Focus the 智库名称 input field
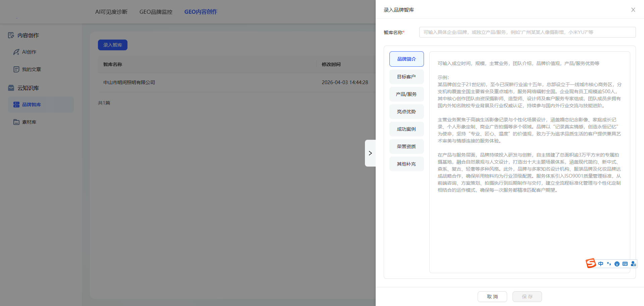This screenshot has width=644, height=306. [x=527, y=32]
